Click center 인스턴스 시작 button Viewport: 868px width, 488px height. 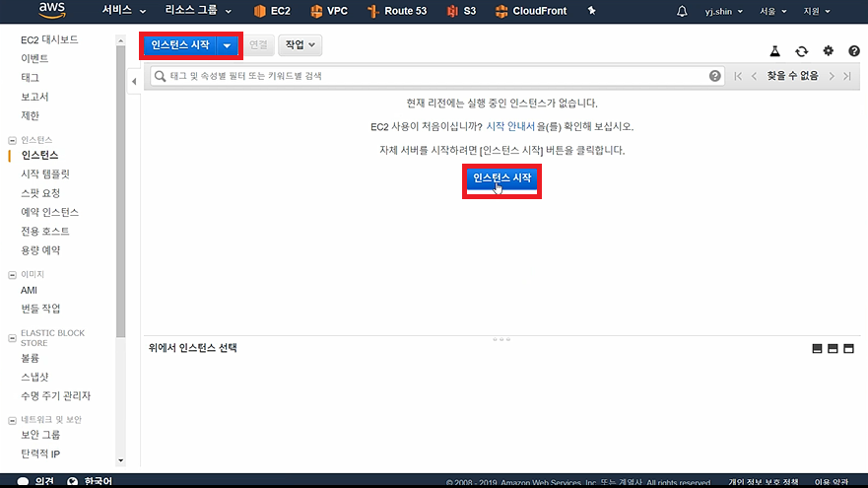pyautogui.click(x=501, y=178)
